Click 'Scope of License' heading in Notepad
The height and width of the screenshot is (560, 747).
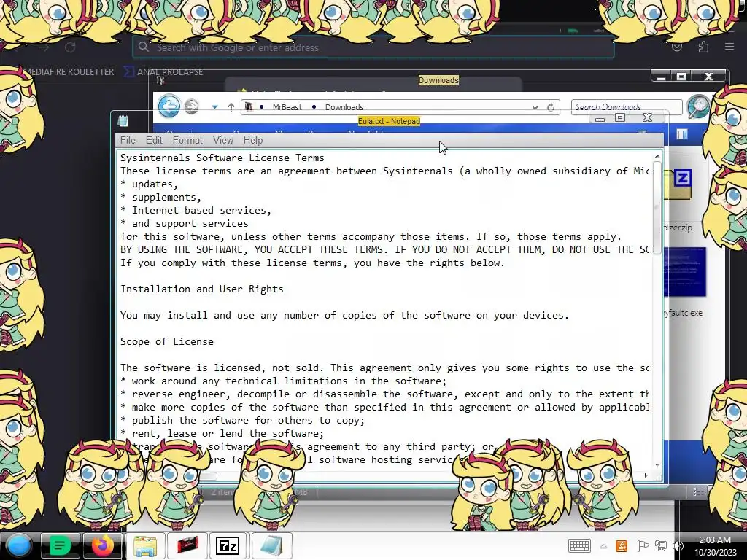pos(167,341)
